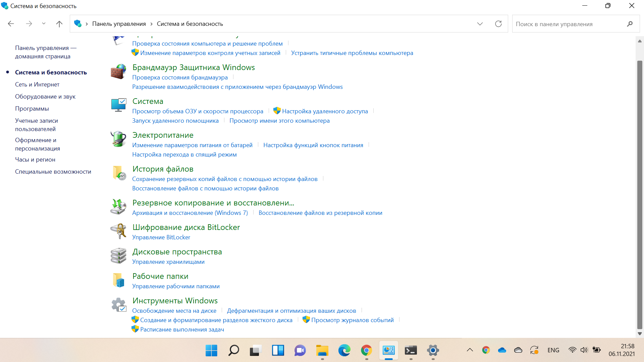Open the Рабочие папки folder icon
Screen dimensions: 644x362
[118, 280]
